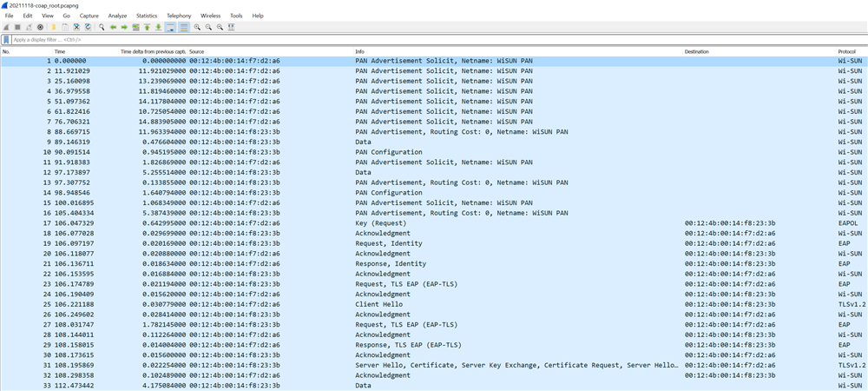This screenshot has height=391, width=868.
Task: Open the Wireless menu
Action: pyautogui.click(x=211, y=16)
